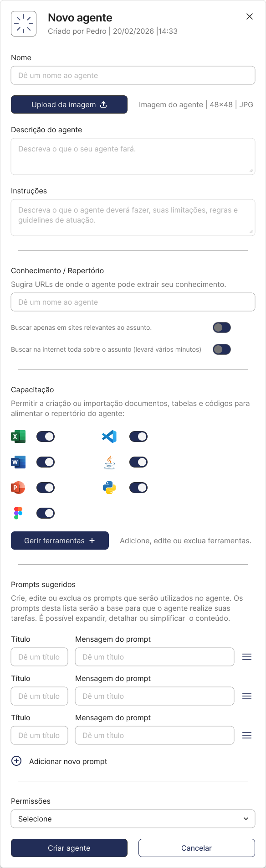
Task: Click the Excel icon in Capacitação
Action: click(18, 437)
